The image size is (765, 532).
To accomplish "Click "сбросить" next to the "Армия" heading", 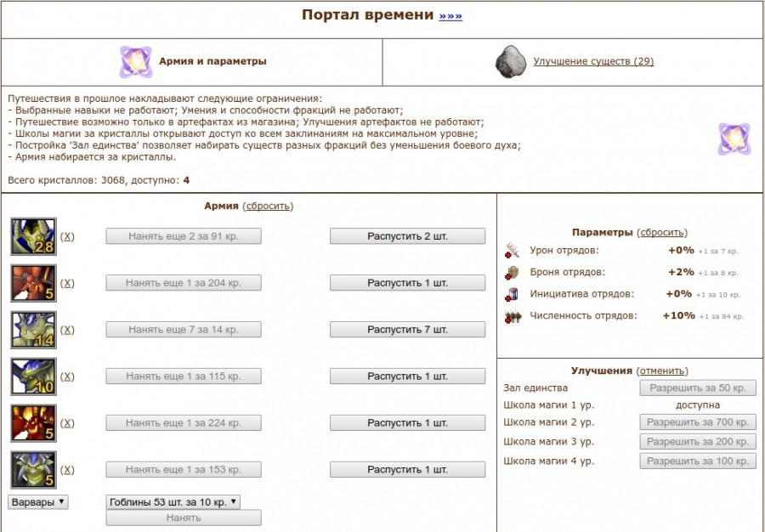I will point(268,206).
